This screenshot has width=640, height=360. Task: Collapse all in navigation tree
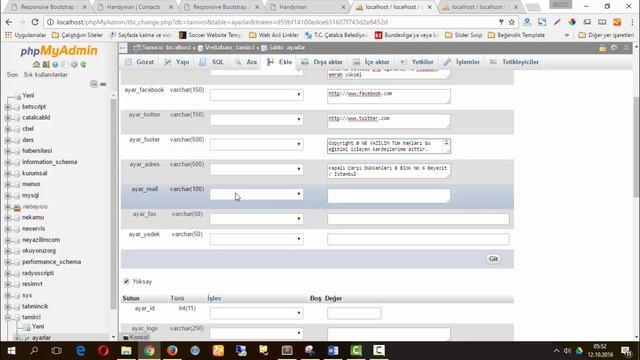tap(94, 84)
